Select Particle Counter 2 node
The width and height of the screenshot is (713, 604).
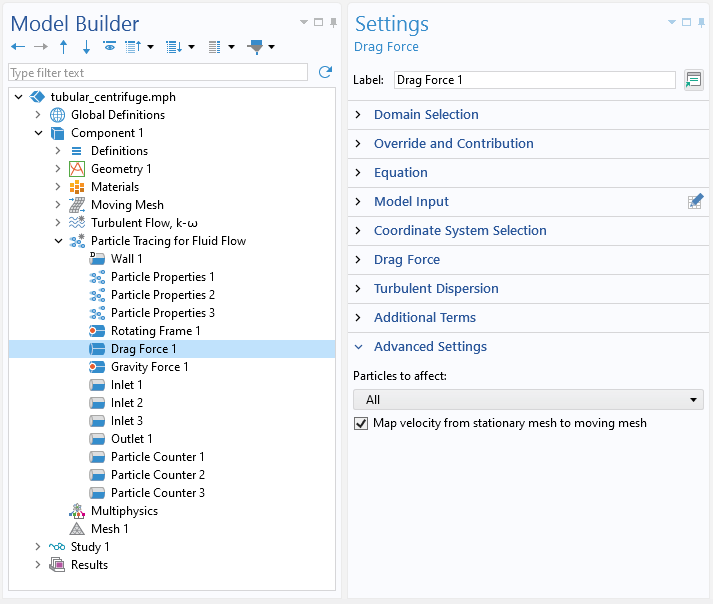[158, 475]
